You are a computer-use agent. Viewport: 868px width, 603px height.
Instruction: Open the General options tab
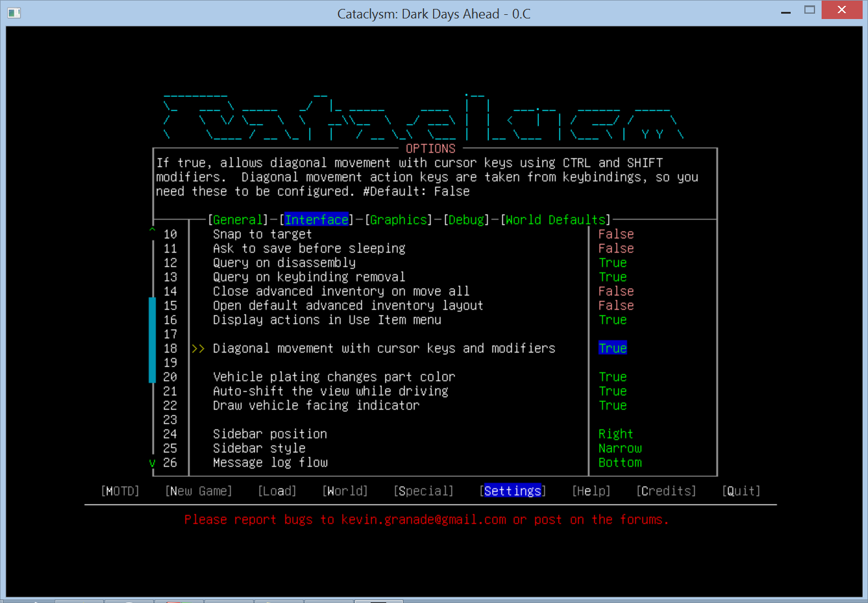point(237,220)
